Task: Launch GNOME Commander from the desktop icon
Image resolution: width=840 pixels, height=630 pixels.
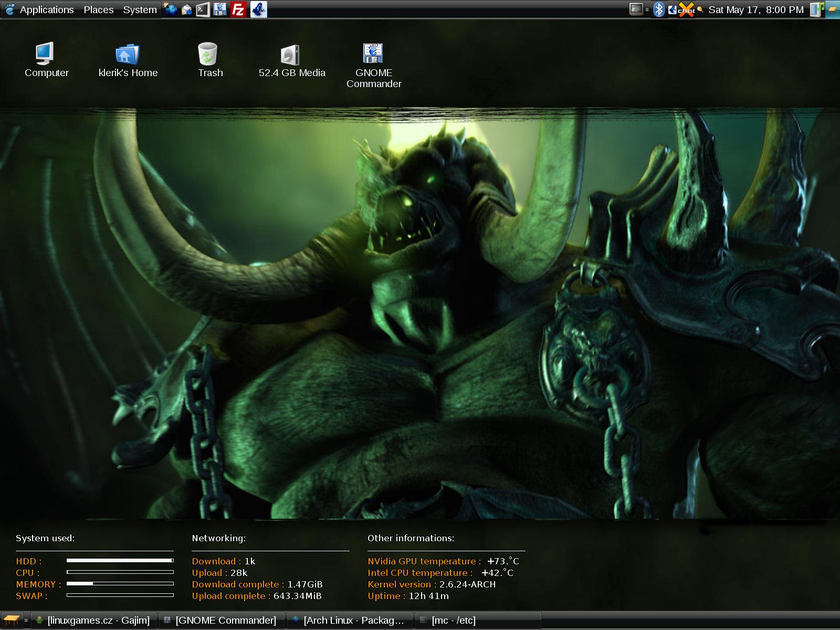Action: pyautogui.click(x=374, y=66)
